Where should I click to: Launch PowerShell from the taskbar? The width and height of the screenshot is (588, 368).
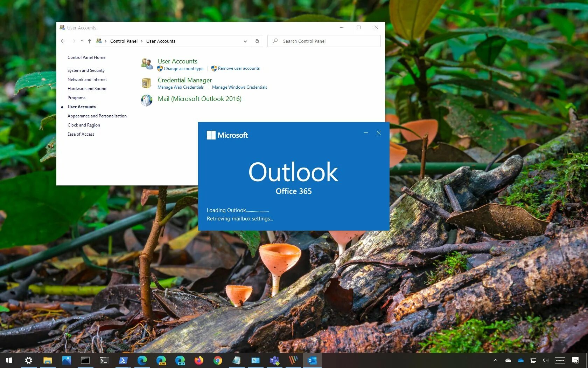[x=123, y=360]
